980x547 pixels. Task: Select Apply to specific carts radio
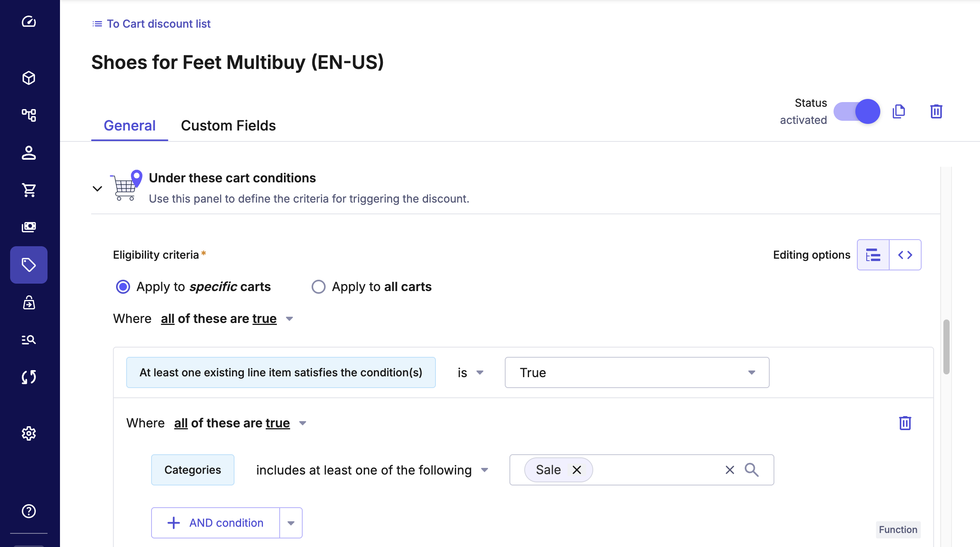(x=123, y=287)
